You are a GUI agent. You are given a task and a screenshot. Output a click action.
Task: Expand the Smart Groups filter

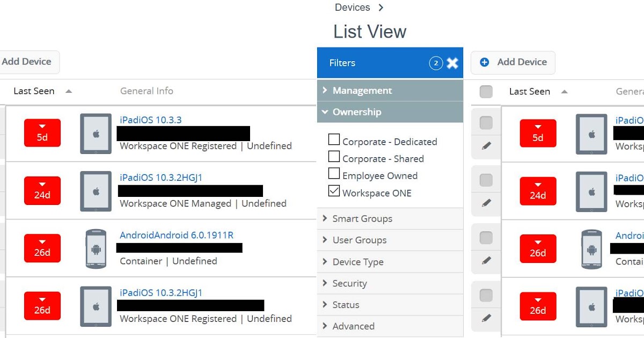tap(390, 219)
